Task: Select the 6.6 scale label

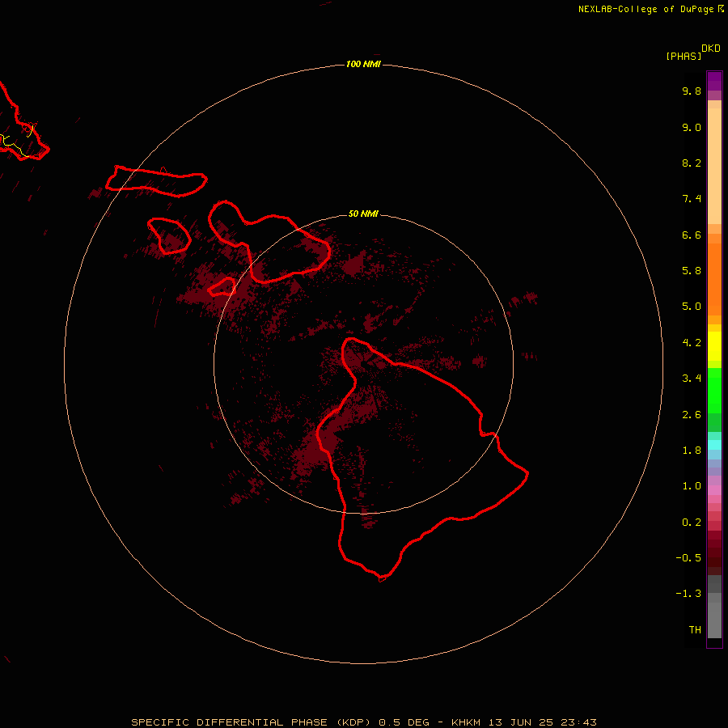Action: [x=692, y=235]
